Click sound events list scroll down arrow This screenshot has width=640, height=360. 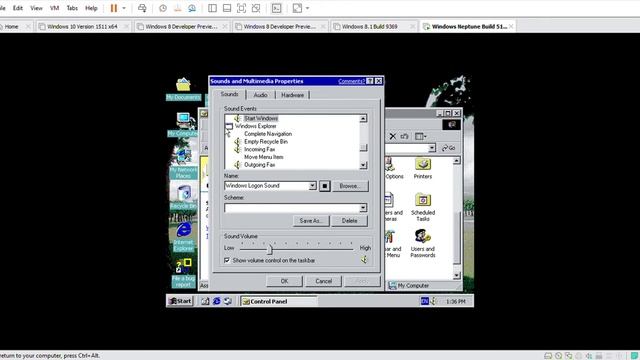363,165
